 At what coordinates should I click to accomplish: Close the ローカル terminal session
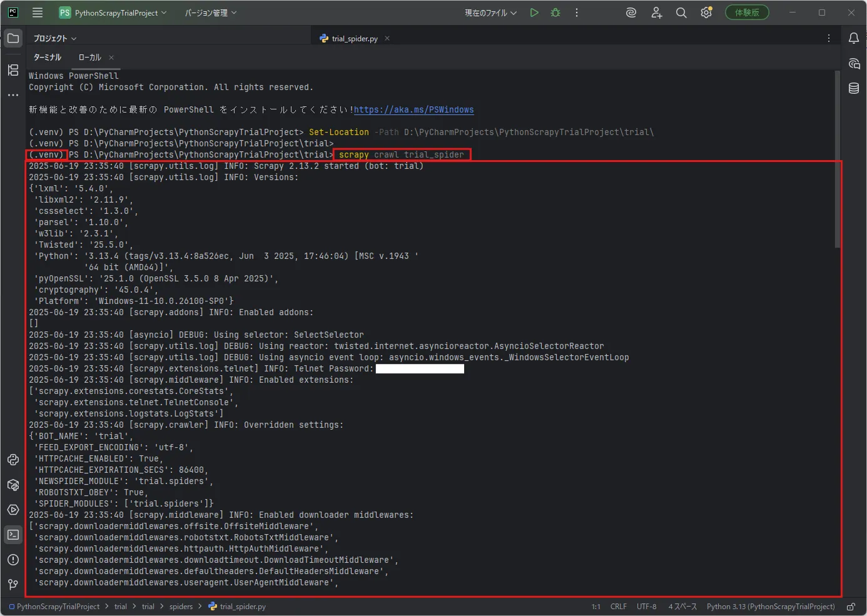111,57
